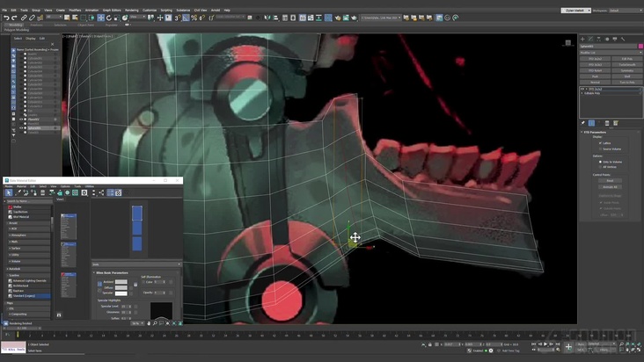Click the Reset control points button
The image size is (644, 362).
pyautogui.click(x=610, y=181)
